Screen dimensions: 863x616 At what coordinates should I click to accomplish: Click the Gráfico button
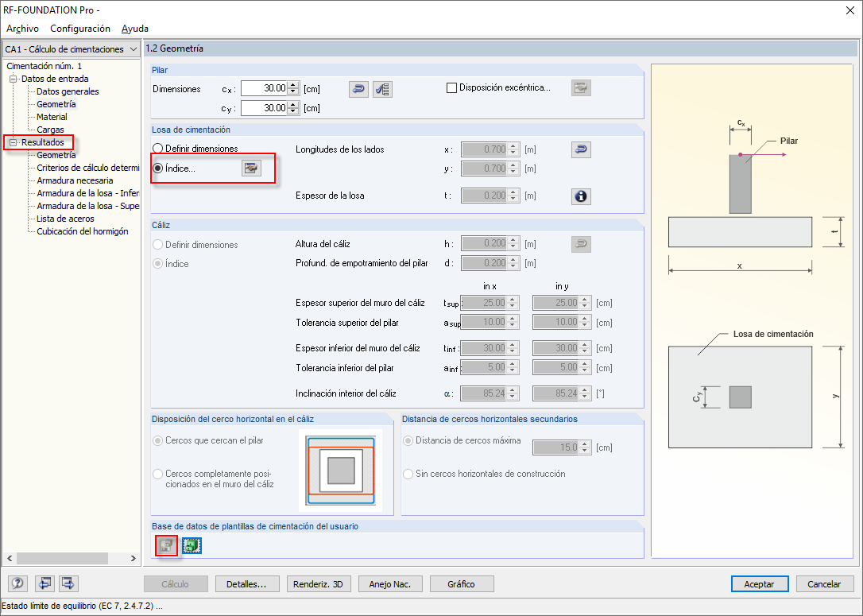[x=461, y=584]
